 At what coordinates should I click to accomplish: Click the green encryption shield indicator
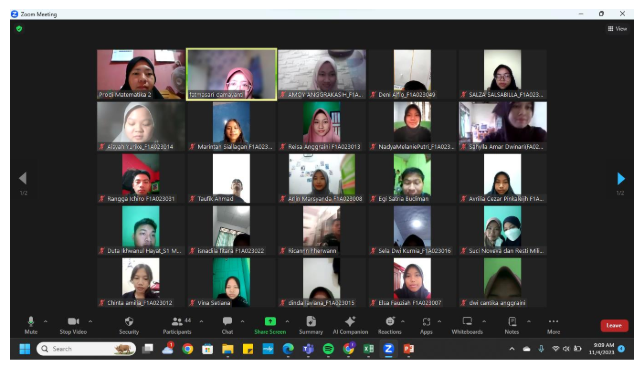click(19, 29)
